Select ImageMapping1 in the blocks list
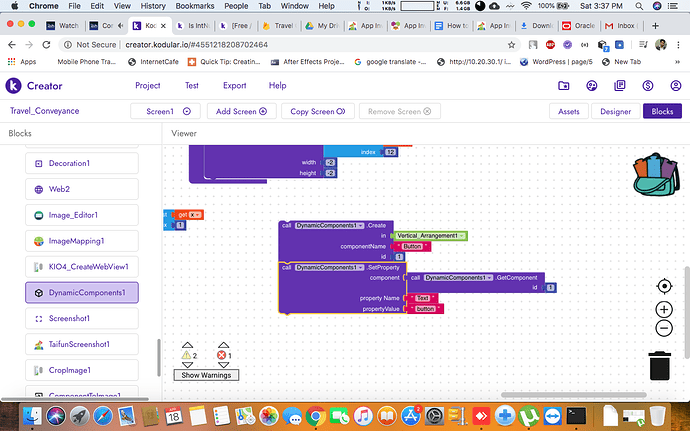Image resolution: width=690 pixels, height=431 pixels. point(81,241)
